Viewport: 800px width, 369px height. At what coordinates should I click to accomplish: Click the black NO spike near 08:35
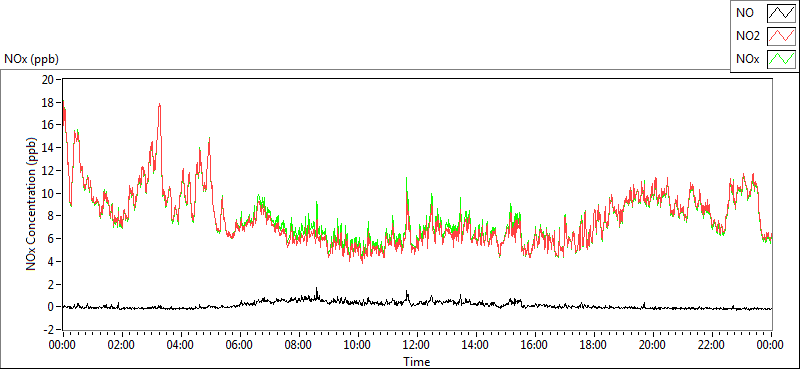pyautogui.click(x=316, y=288)
